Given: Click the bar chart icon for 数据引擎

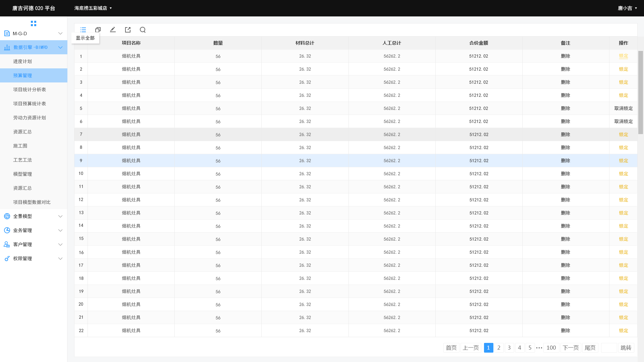Looking at the screenshot, I should (x=7, y=47).
